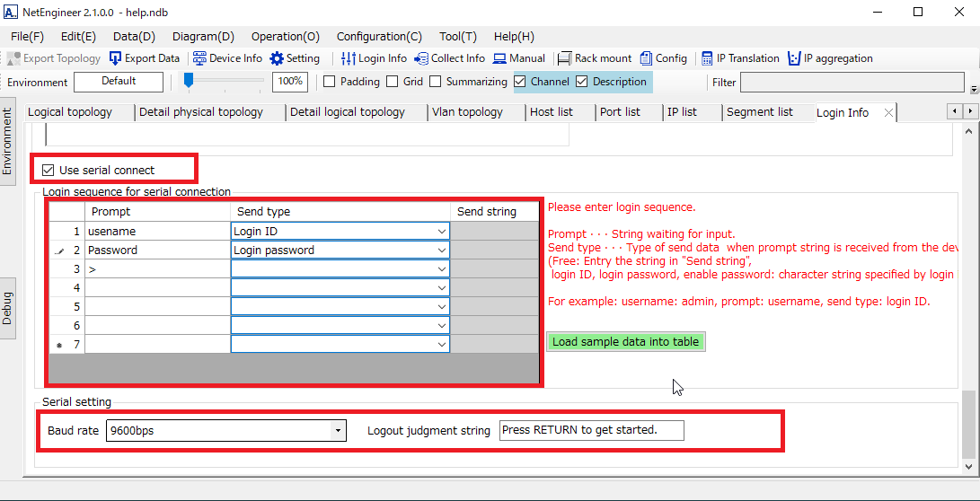
Task: Click the Logout judgment string field
Action: [591, 430]
